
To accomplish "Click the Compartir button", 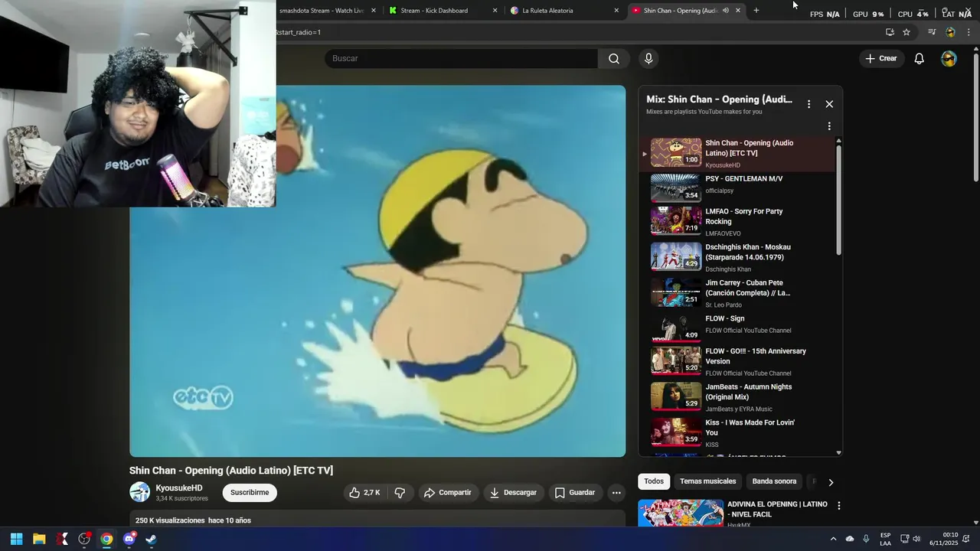I will (x=447, y=493).
